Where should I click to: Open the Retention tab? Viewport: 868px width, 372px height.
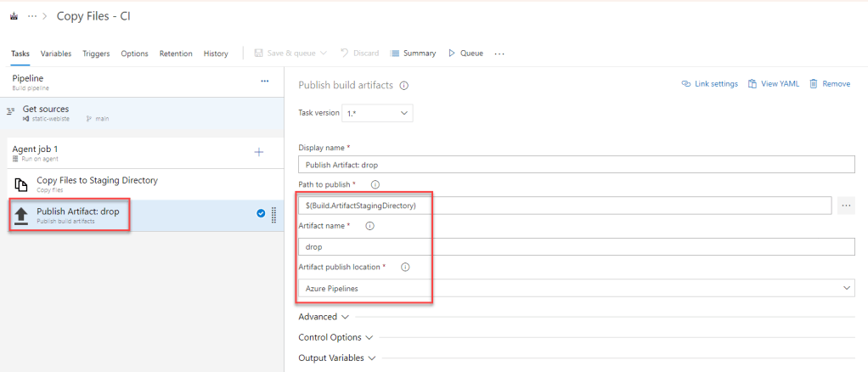[176, 54]
